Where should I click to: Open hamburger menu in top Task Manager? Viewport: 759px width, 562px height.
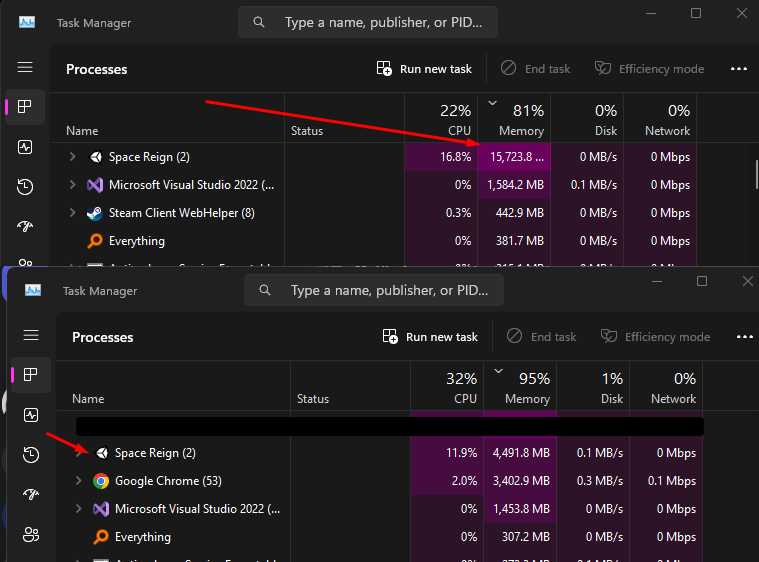[x=25, y=67]
